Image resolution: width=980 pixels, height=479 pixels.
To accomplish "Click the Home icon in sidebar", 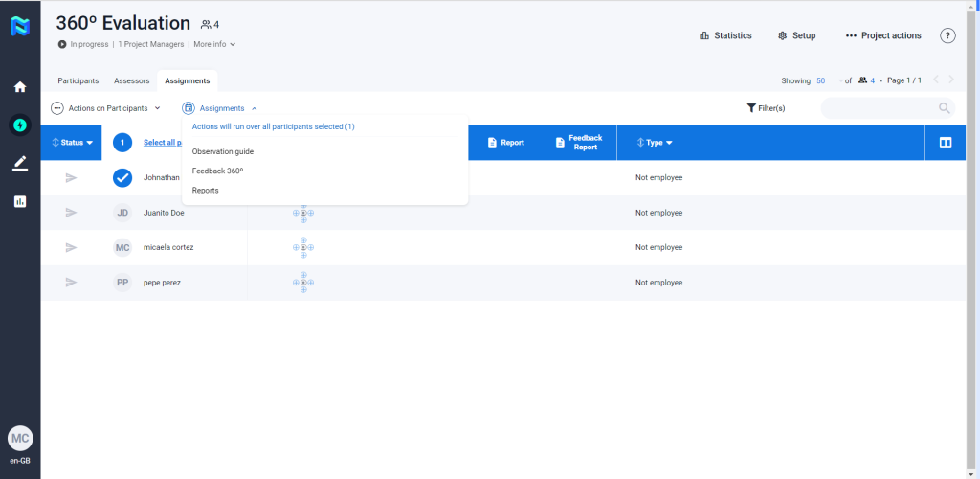I will pos(19,87).
